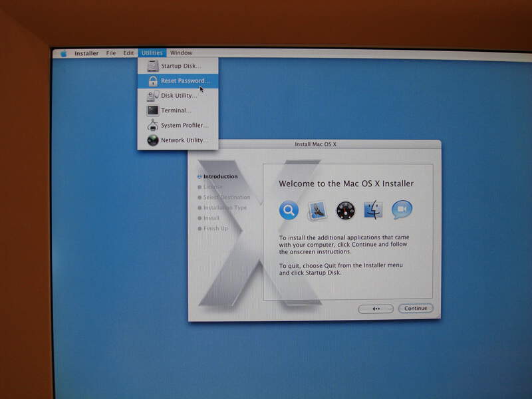This screenshot has width=532, height=399.
Task: Click the Reset Password lock icon
Action: 153,81
